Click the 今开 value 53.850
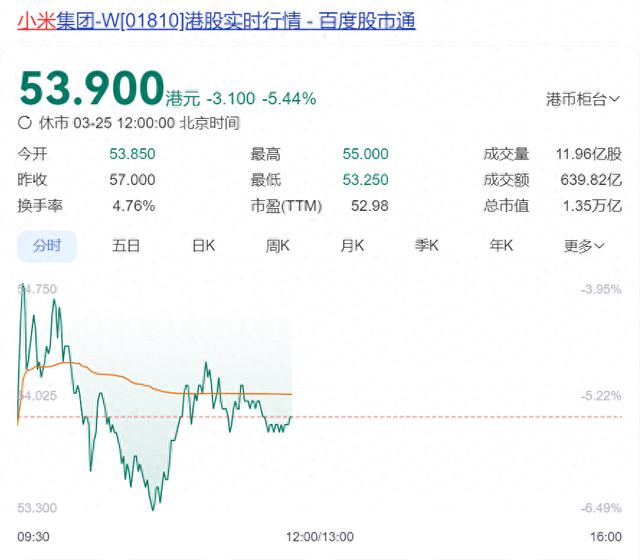The width and height of the screenshot is (640, 560). tap(132, 154)
